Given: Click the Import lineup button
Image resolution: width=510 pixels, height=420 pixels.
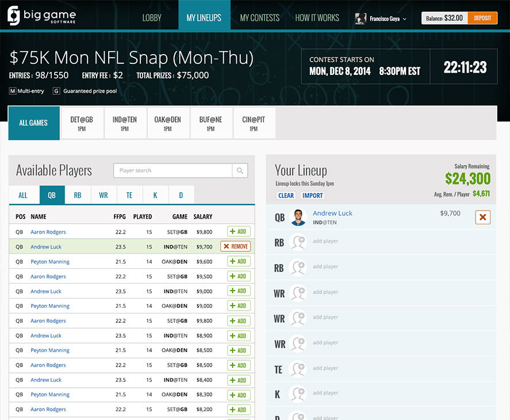Looking at the screenshot, I should coord(312,196).
